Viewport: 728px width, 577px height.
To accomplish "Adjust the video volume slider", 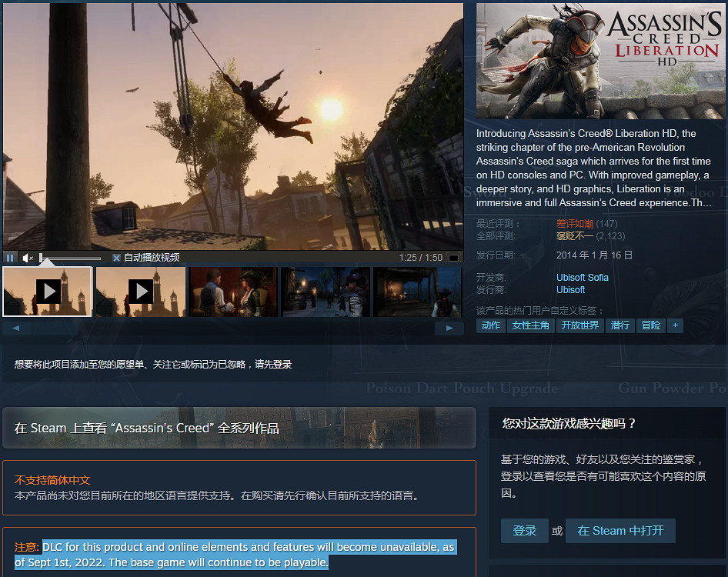I will 69,257.
